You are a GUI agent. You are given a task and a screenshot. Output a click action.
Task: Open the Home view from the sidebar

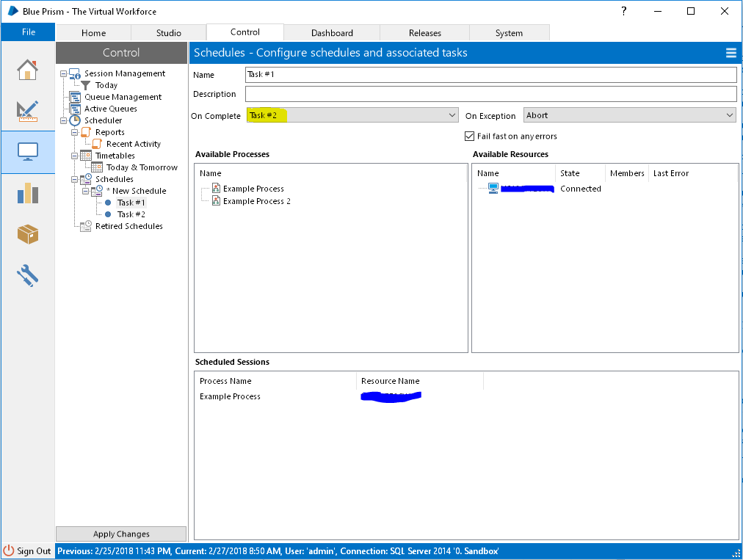click(x=27, y=70)
